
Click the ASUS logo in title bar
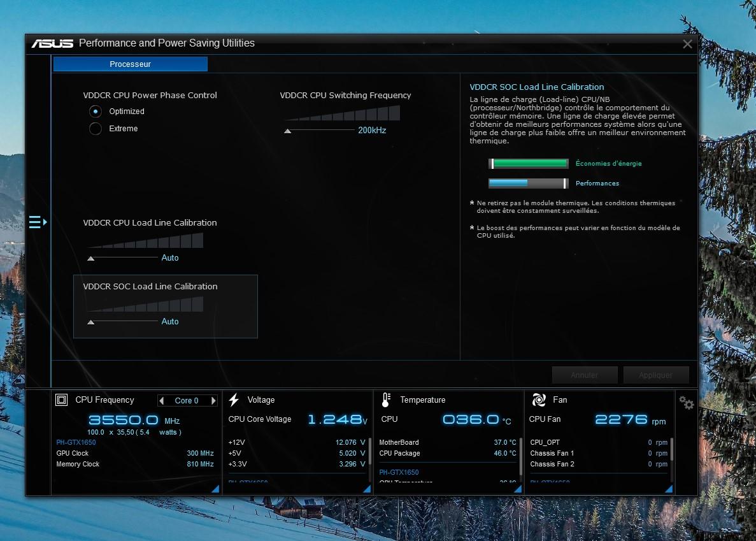pos(53,43)
